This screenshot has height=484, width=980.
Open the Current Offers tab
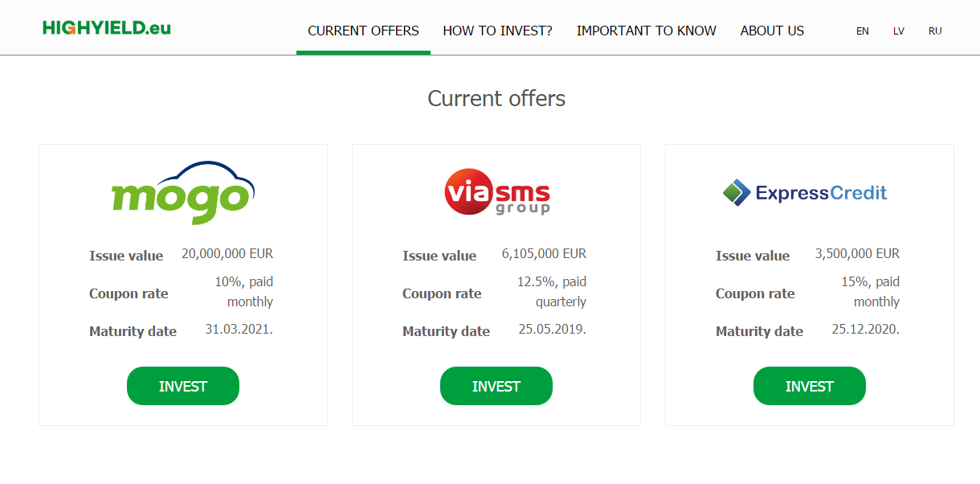point(363,31)
